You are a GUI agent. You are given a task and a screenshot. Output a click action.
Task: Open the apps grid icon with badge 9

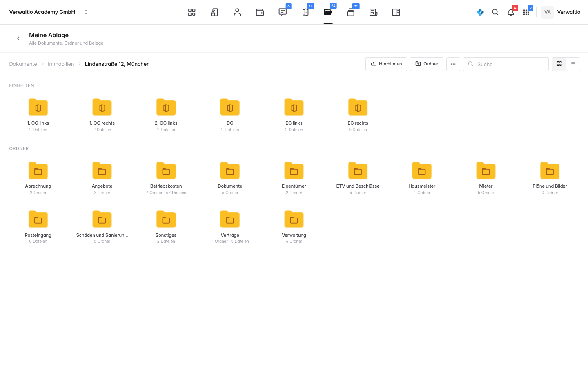pos(526,12)
